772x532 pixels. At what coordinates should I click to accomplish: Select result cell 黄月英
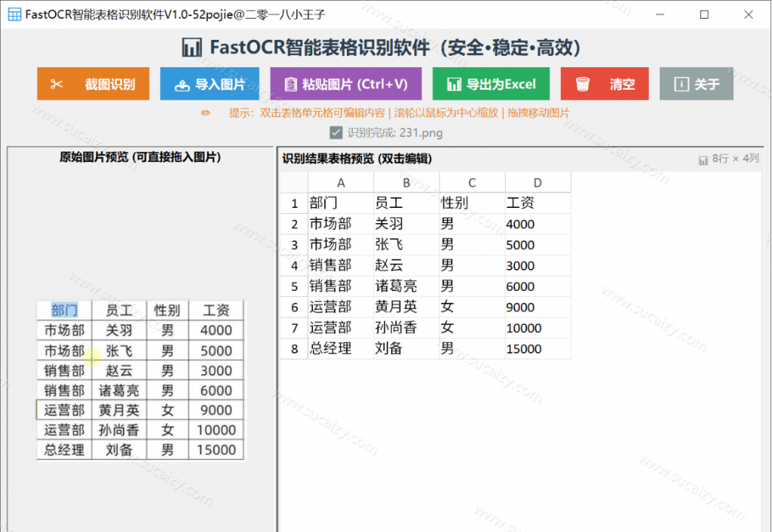click(406, 307)
